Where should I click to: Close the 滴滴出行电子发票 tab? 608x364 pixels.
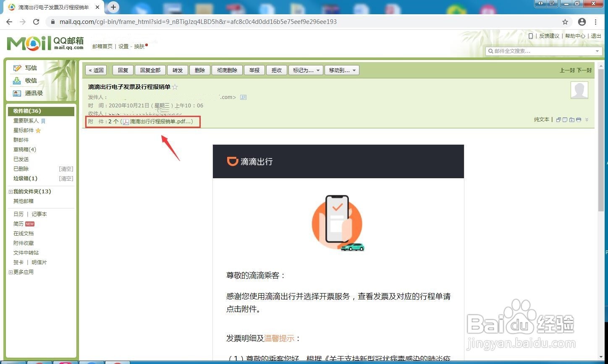pos(98,8)
